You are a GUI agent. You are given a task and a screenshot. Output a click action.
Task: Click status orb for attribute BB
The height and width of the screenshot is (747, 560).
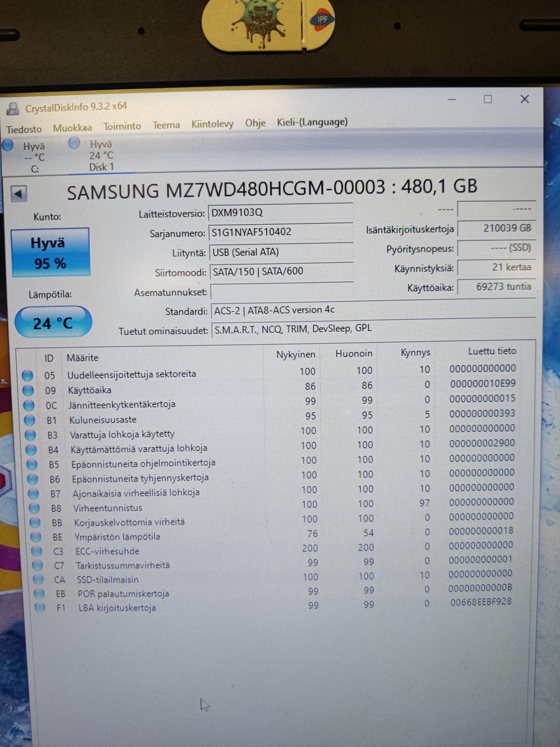(x=35, y=522)
